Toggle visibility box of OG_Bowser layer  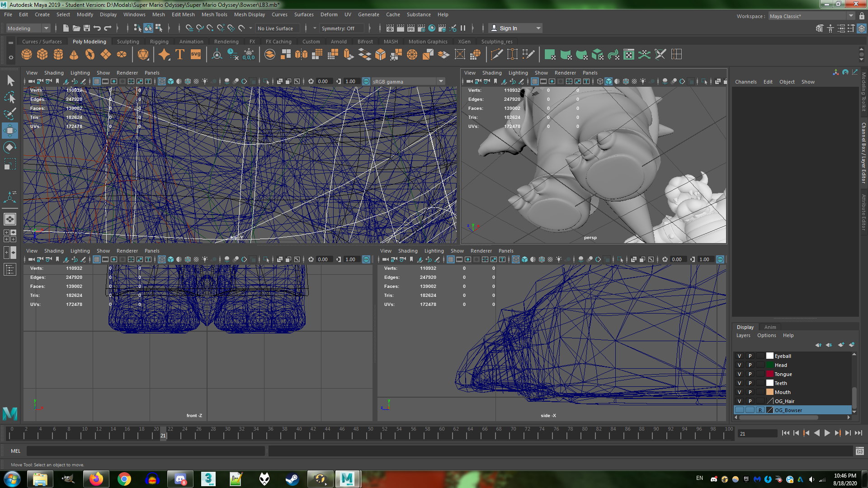[740, 410]
